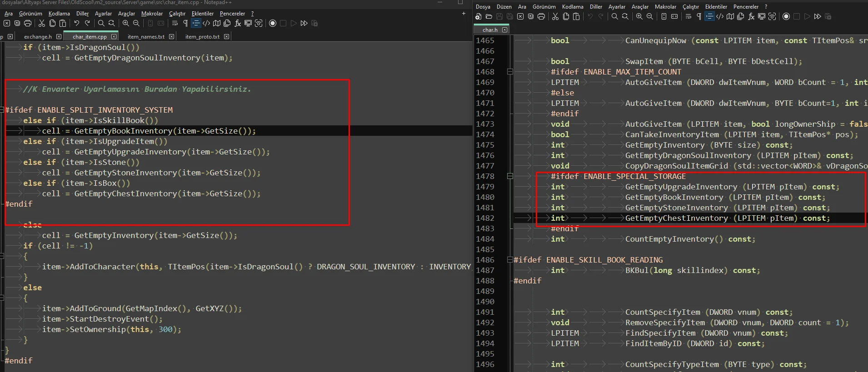Toggle indent guide in char.h window
868x372 pixels.
[709, 17]
